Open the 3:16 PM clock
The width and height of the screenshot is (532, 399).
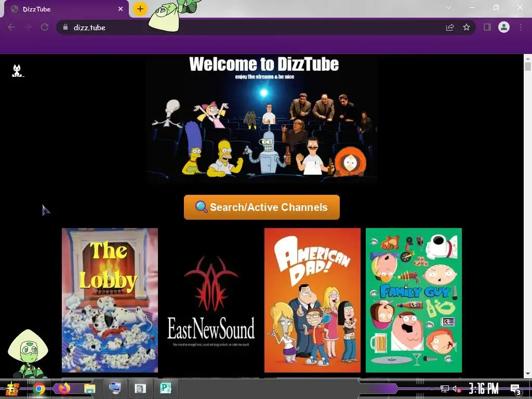tap(484, 389)
